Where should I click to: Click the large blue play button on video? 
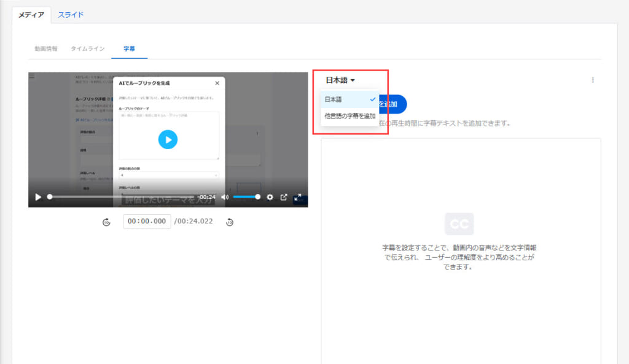(168, 139)
